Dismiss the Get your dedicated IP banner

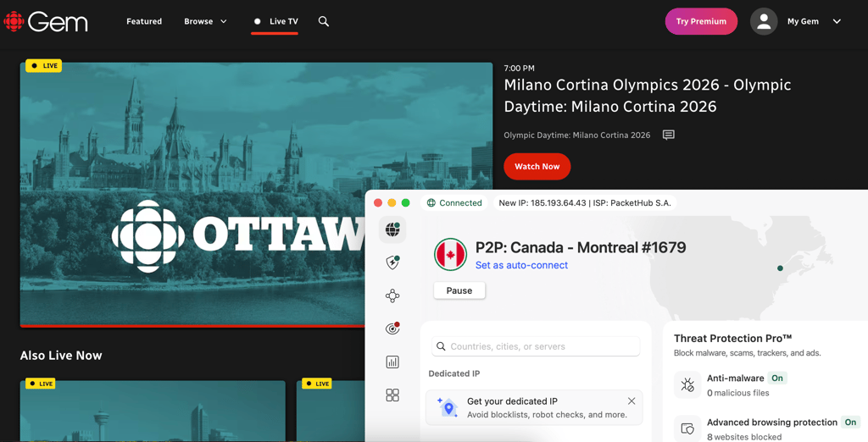tap(632, 401)
